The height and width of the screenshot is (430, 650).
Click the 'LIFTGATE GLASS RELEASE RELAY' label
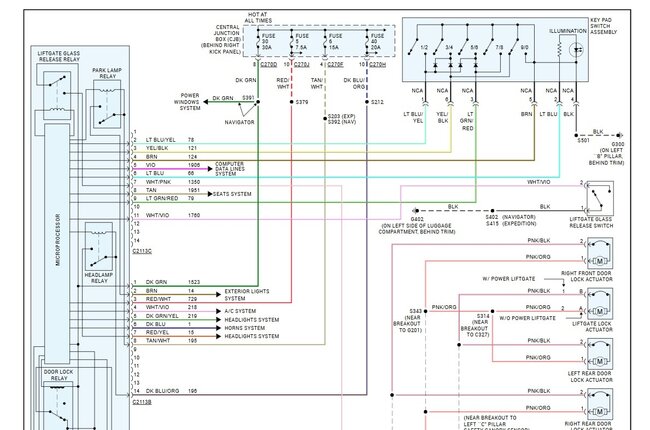coord(58,56)
